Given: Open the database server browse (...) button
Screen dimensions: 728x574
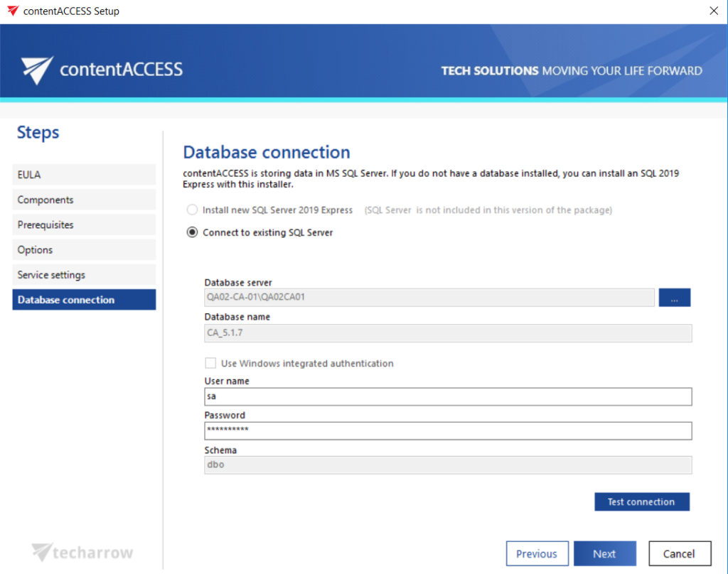Looking at the screenshot, I should pyautogui.click(x=674, y=297).
